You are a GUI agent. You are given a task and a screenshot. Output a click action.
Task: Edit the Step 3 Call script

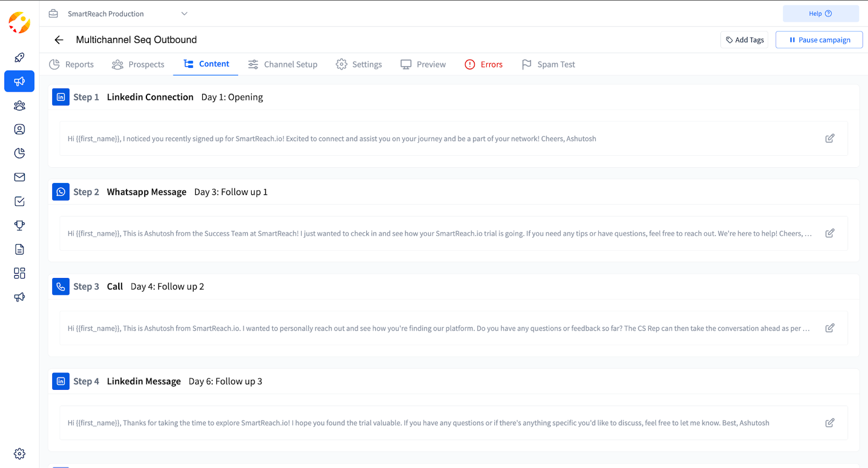pos(829,328)
